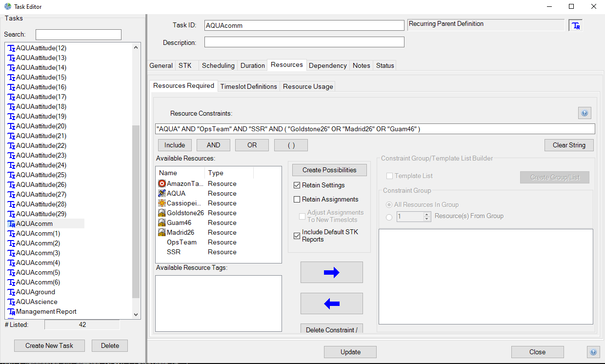Select the AmazonTa target resource icon
The height and width of the screenshot is (364, 605).
pos(162,184)
